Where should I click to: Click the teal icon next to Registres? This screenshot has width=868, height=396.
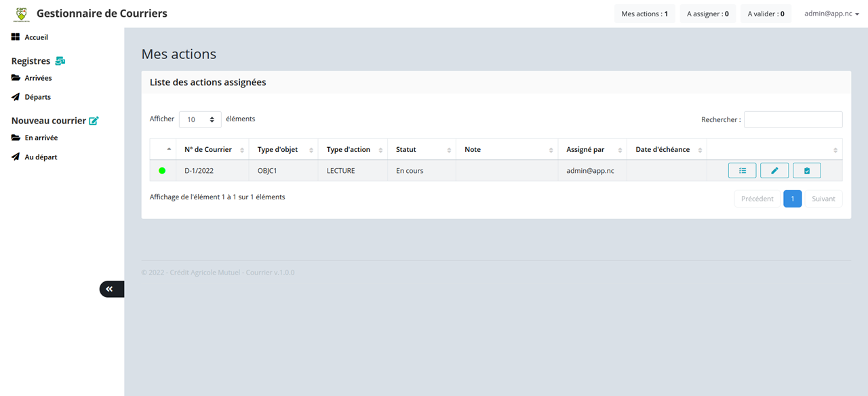60,61
